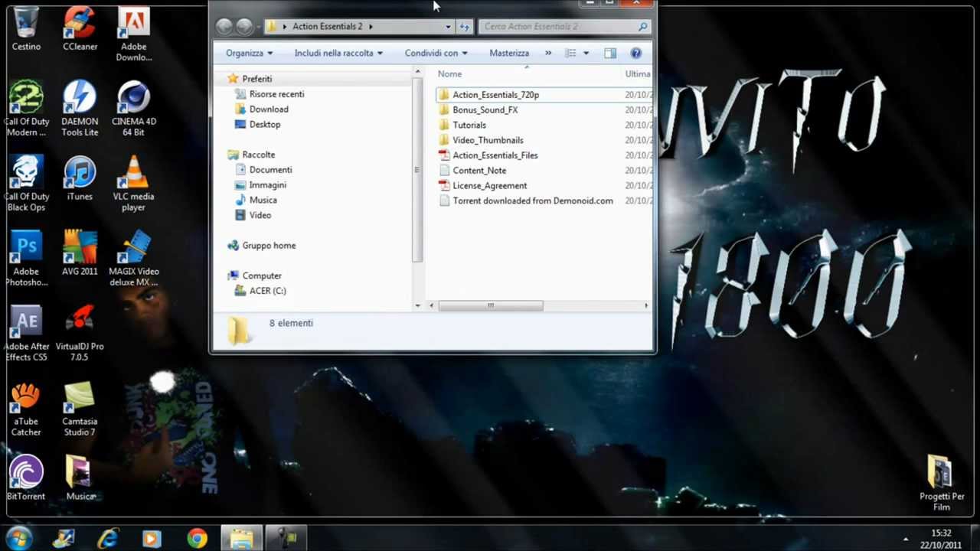980x551 pixels.
Task: Select the Tutorials folder
Action: click(469, 125)
